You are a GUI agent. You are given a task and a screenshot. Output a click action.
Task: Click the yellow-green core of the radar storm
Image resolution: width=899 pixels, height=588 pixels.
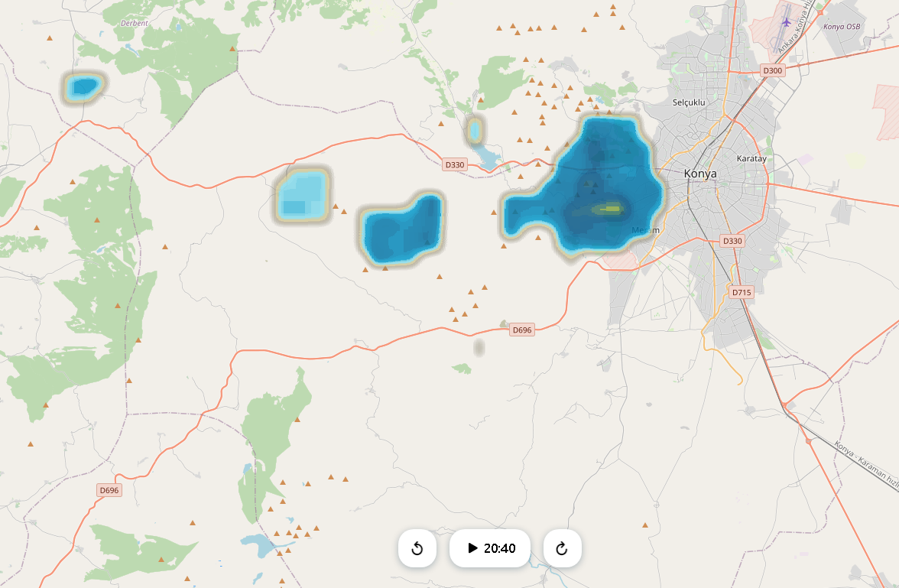pyautogui.click(x=609, y=209)
